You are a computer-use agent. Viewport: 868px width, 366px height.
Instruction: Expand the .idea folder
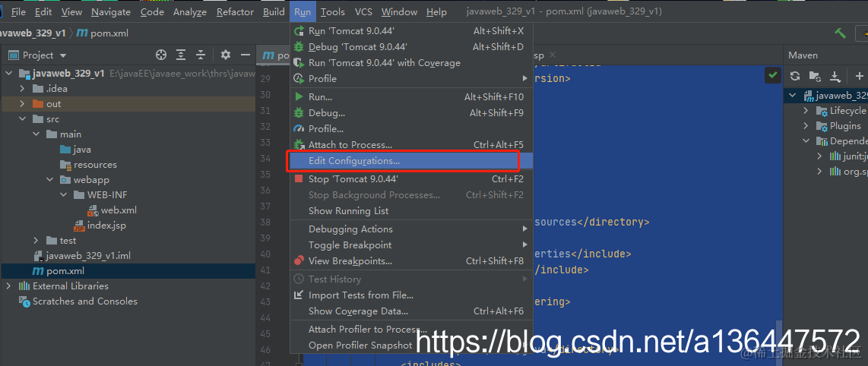22,88
